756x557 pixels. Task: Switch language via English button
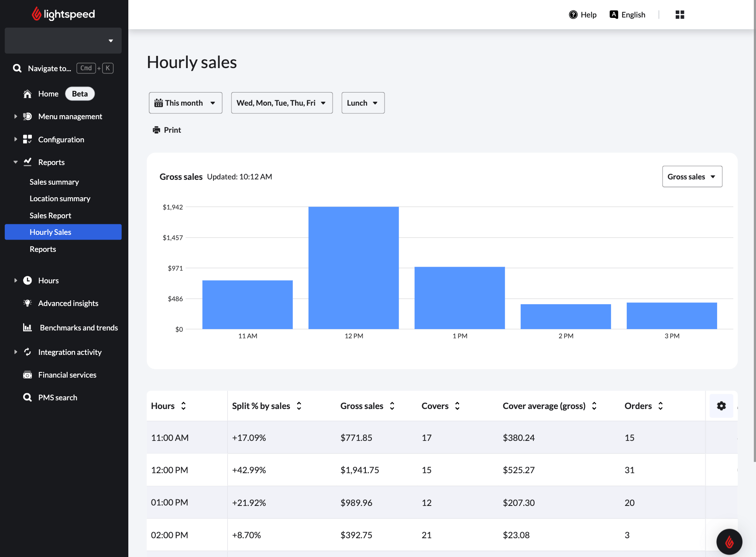[x=628, y=15]
